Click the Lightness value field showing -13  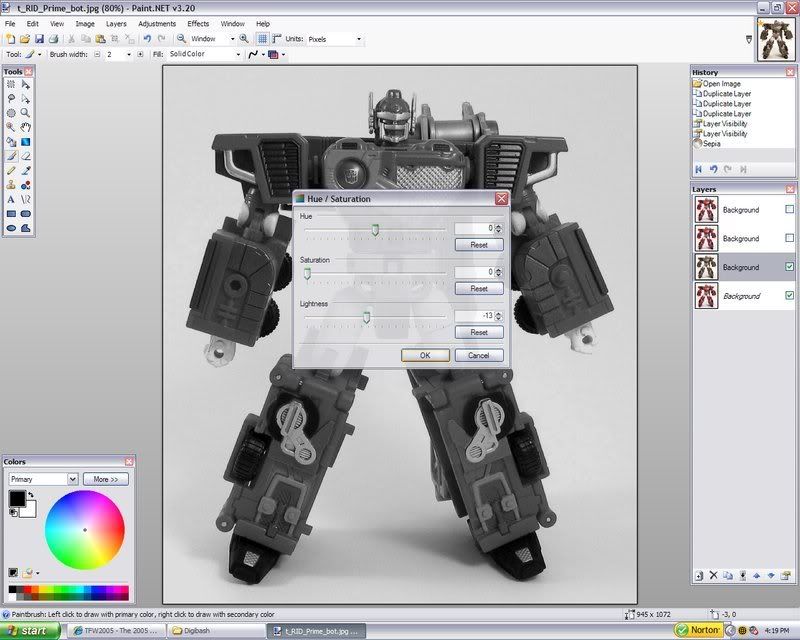[x=474, y=316]
